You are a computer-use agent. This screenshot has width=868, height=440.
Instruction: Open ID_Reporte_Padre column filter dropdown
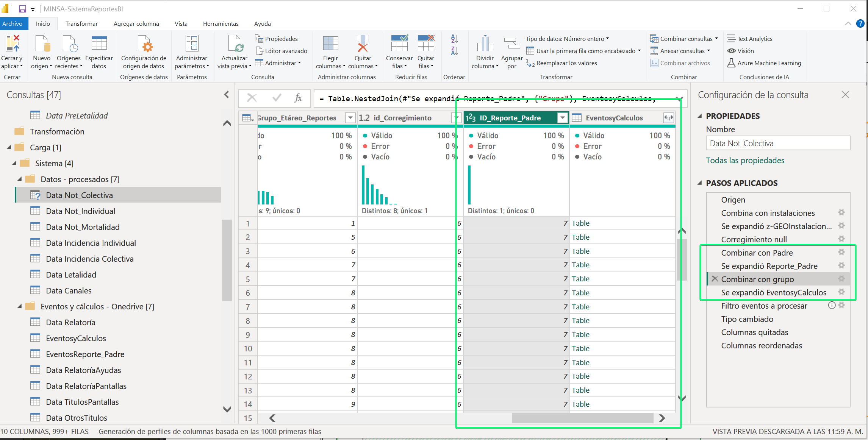point(563,118)
